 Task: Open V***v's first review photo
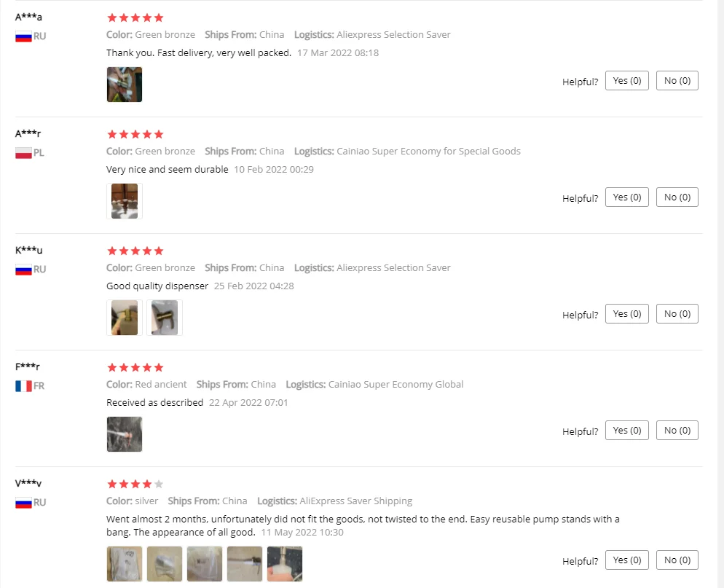pyautogui.click(x=125, y=564)
